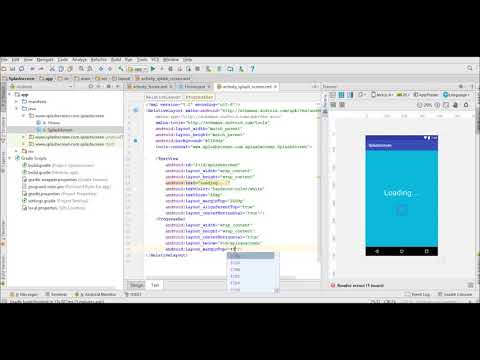Open the Preview panel gear settings

[x=461, y=87]
